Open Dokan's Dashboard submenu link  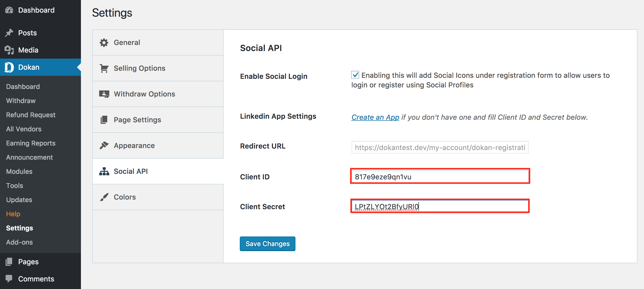point(23,87)
